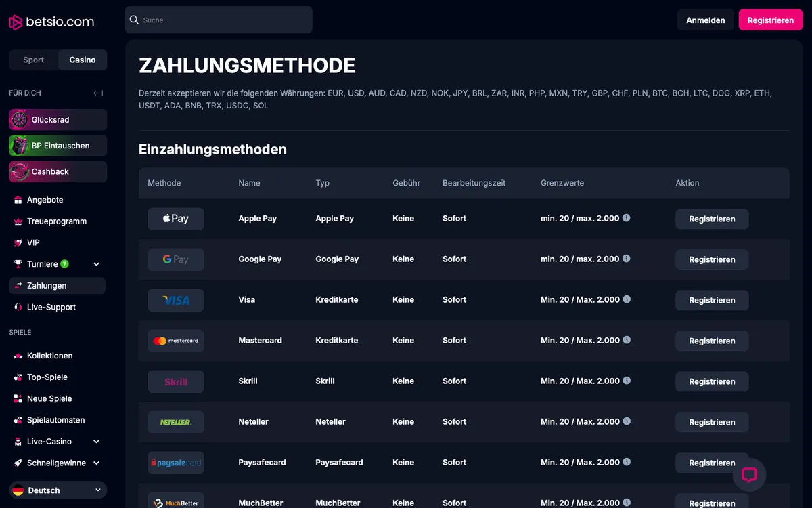Click the Apple Pay logo
Screen dimensions: 812x508
pos(176,219)
